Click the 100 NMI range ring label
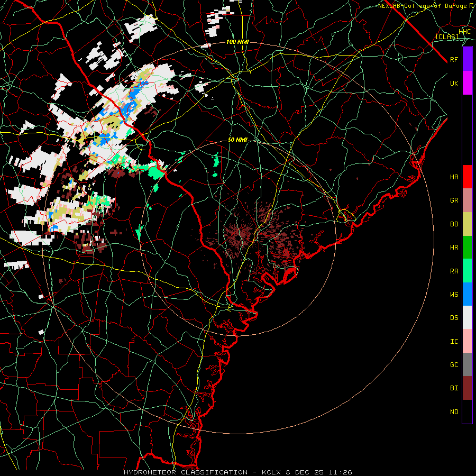Viewport: 476px width, 476px height. 237,42
